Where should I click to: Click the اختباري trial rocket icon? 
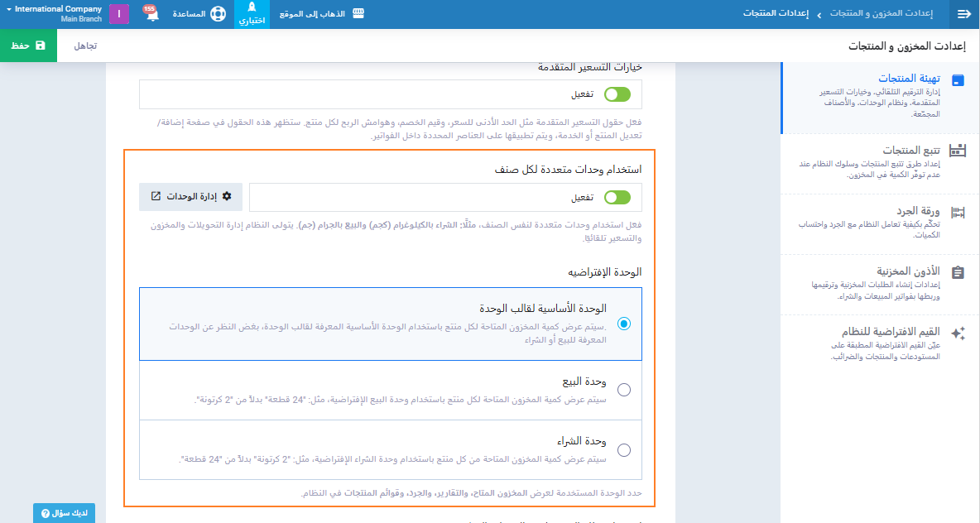tap(252, 8)
